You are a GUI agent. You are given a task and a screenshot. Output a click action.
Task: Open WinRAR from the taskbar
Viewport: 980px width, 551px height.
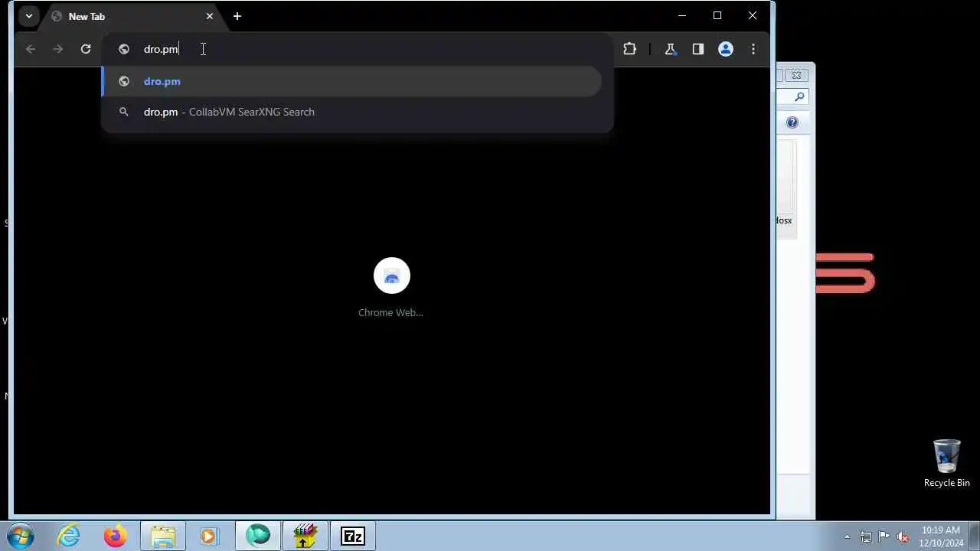pyautogui.click(x=305, y=536)
